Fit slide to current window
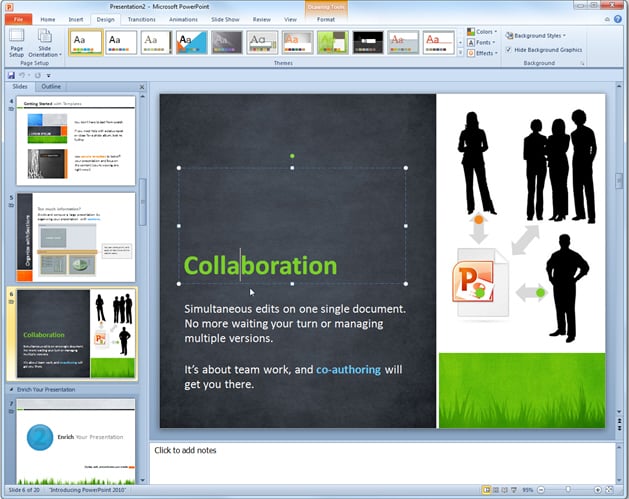The image size is (629, 499). tap(609, 490)
